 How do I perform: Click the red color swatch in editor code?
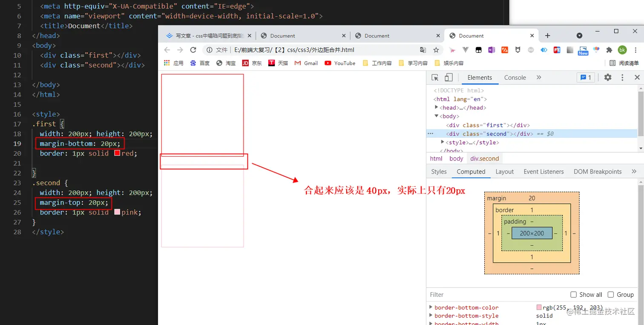point(117,153)
